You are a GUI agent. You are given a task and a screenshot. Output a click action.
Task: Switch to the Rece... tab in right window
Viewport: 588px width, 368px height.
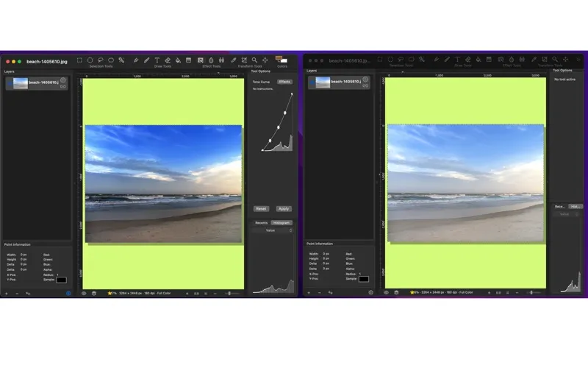pos(560,207)
